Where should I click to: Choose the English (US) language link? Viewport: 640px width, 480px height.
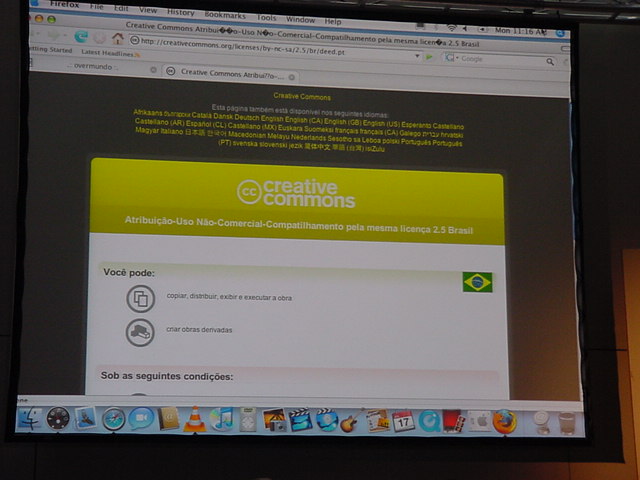point(381,124)
